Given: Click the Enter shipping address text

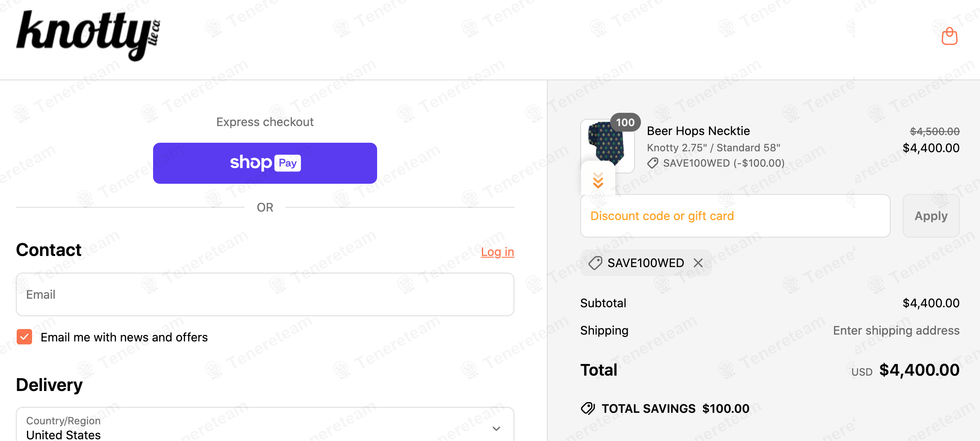Looking at the screenshot, I should pyautogui.click(x=896, y=330).
